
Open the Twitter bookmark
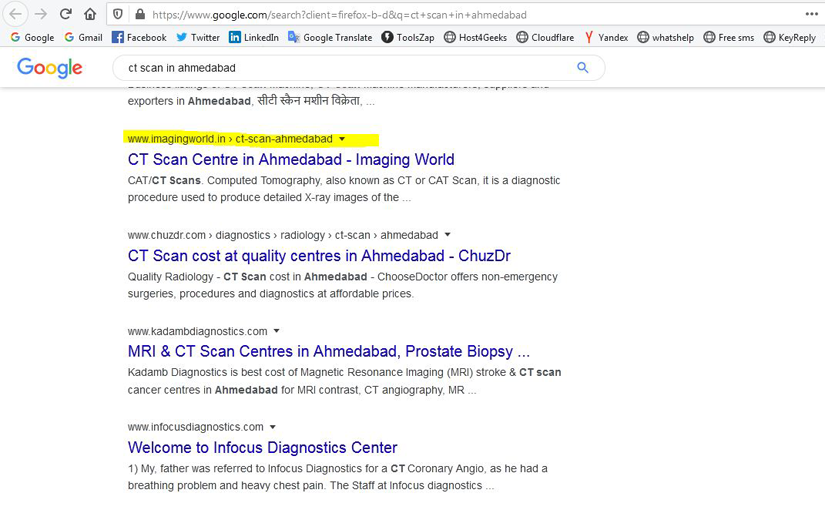[198, 37]
